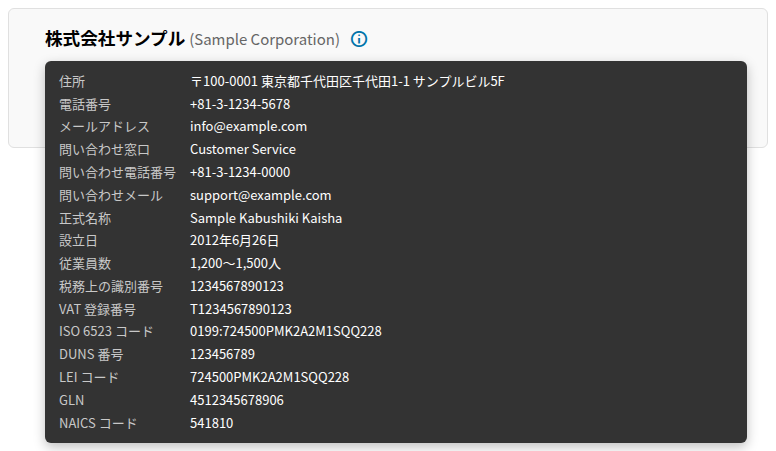Click the 税務上の識別番号 label
Viewport: 776px width, 451px height.
click(111, 287)
